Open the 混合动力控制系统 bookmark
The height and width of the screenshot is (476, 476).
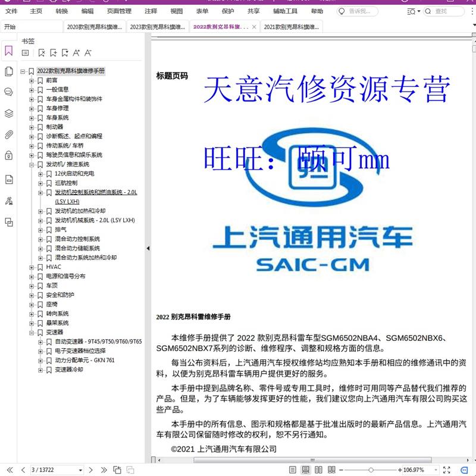click(x=77, y=239)
